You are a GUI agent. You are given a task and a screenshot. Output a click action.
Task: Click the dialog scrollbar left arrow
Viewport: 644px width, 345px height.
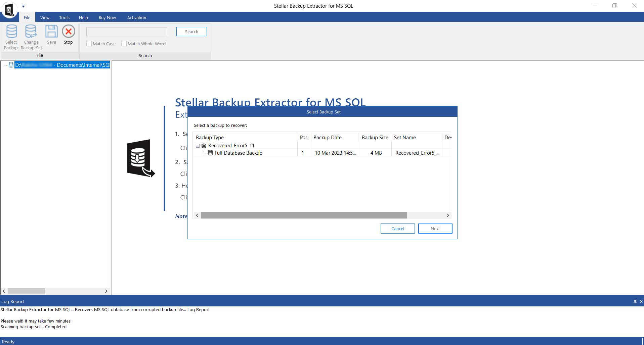click(x=197, y=215)
